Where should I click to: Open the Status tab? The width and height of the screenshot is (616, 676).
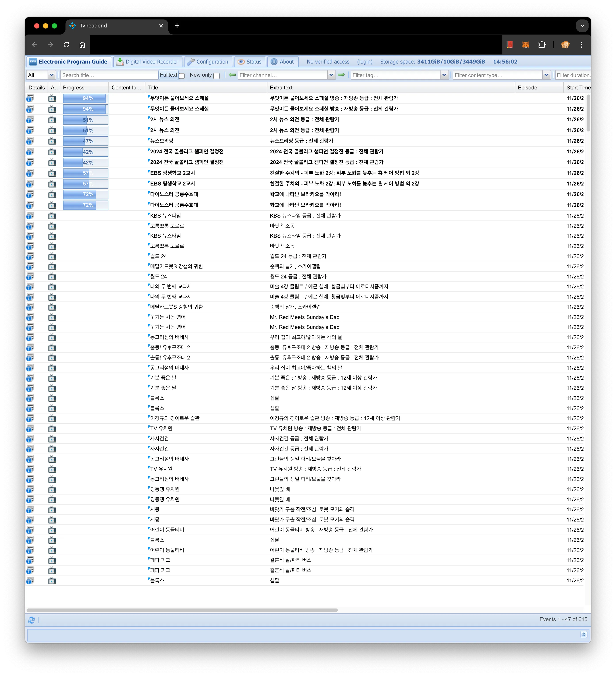tap(250, 62)
